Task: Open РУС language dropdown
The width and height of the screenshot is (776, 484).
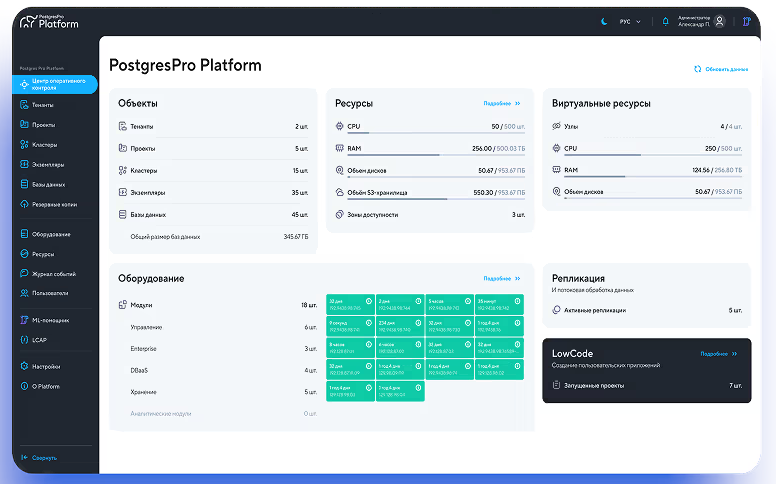Action: [630, 22]
